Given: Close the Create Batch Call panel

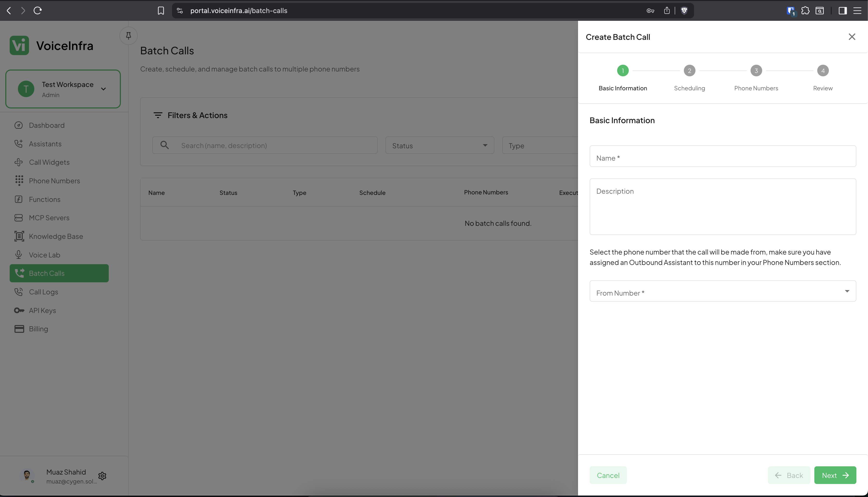Looking at the screenshot, I should 852,37.
